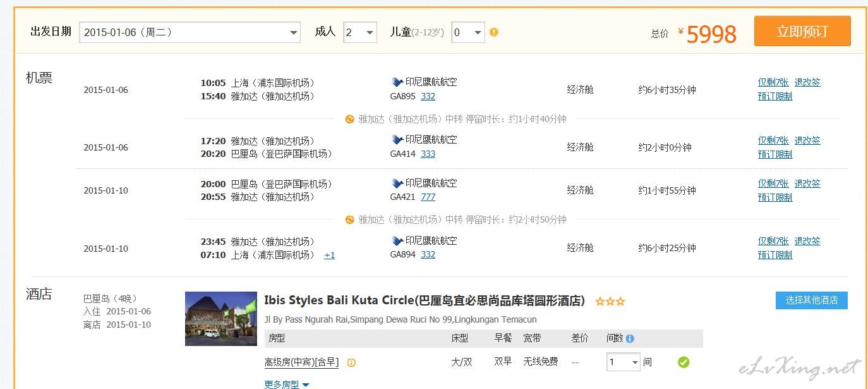Click the 约6小时35分钟 duration text

[x=667, y=90]
